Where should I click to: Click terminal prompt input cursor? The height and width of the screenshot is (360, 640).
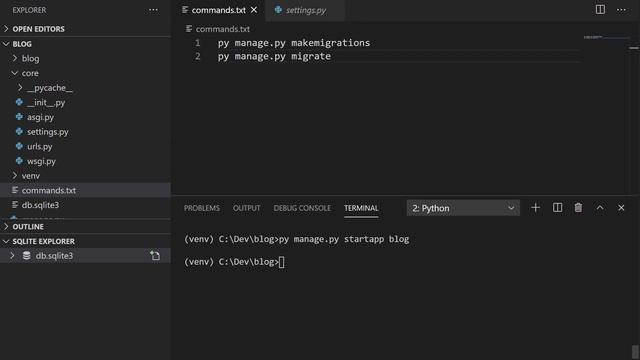pyautogui.click(x=282, y=262)
